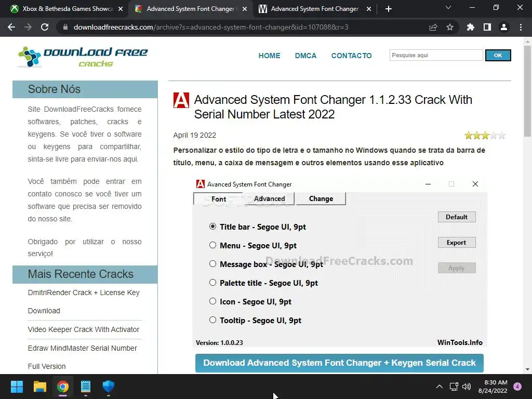Image resolution: width=532 pixels, height=399 pixels.
Task: Click the page vertical scrollbar thumb
Action: (527, 91)
